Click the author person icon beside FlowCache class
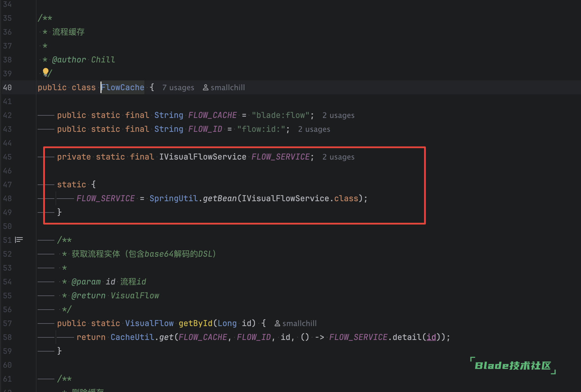 coord(205,87)
